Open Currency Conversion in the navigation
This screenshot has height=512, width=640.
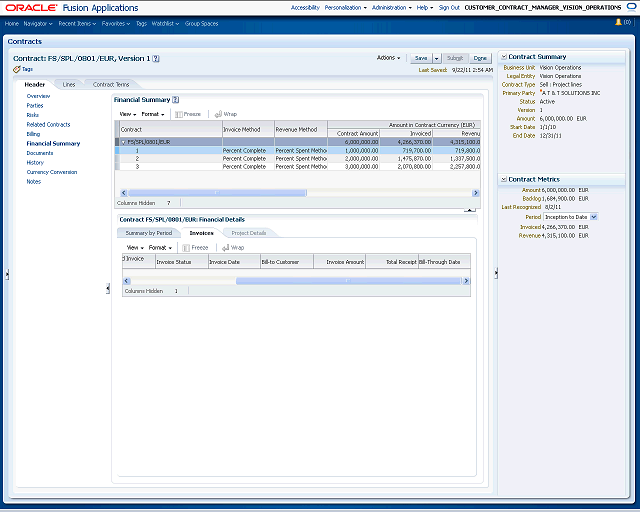[52, 172]
